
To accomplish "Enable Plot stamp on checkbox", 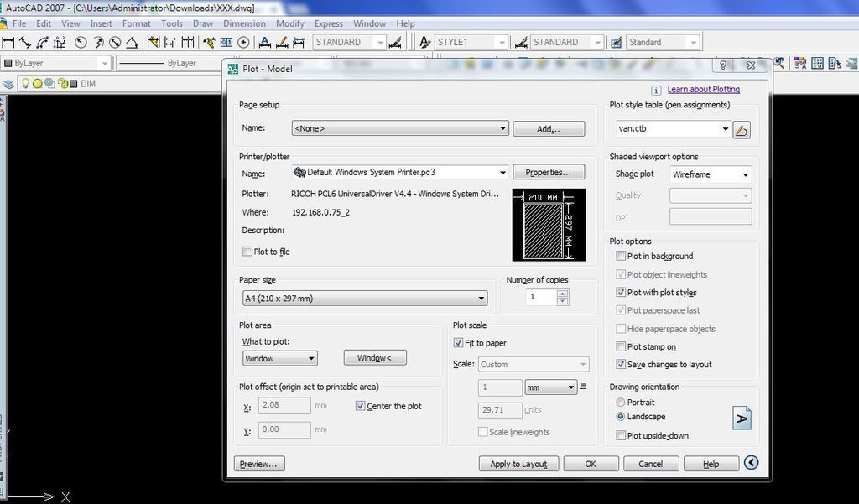I will (621, 347).
